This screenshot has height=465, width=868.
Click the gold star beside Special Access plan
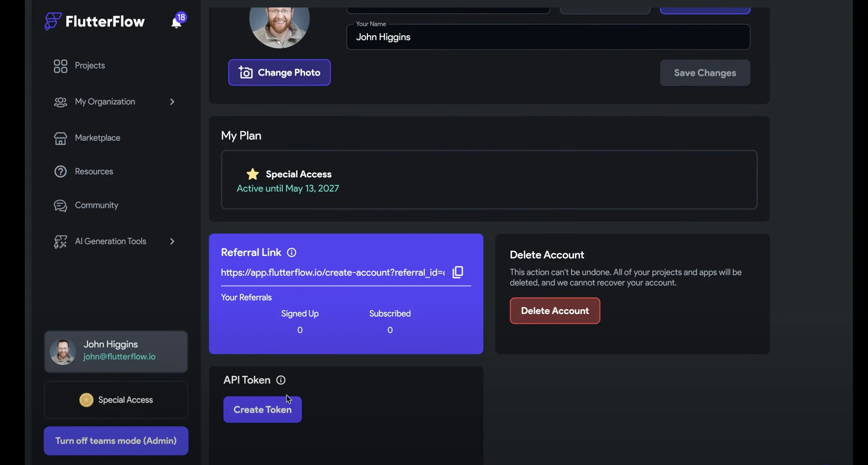click(253, 174)
